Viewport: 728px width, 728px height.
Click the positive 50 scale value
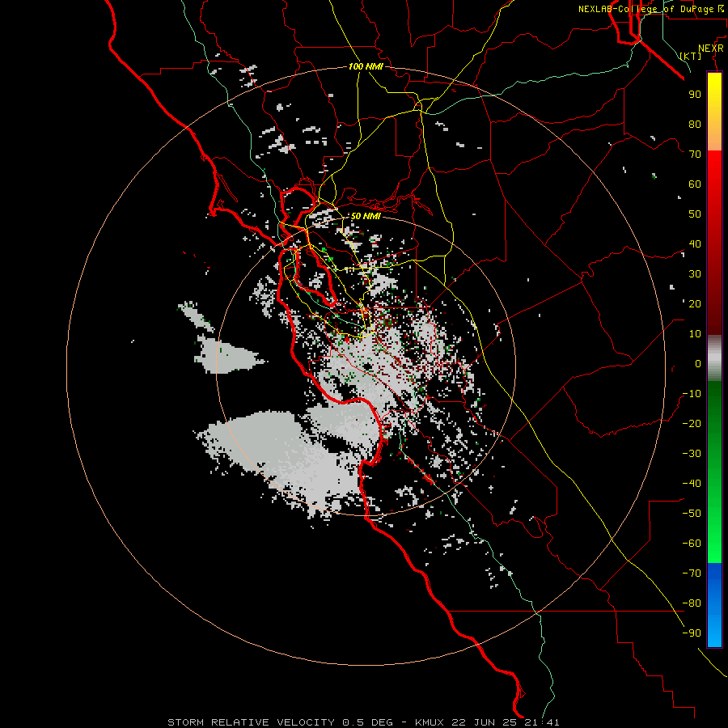tap(695, 214)
